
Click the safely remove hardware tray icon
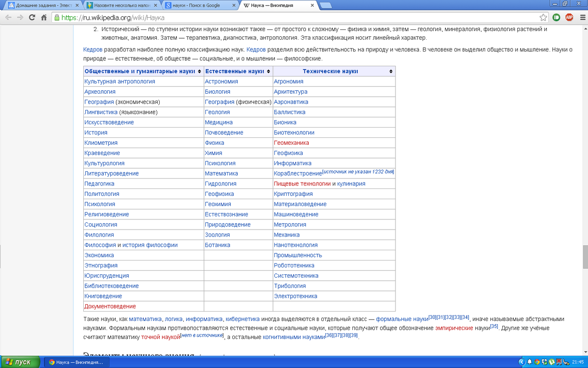pos(566,362)
